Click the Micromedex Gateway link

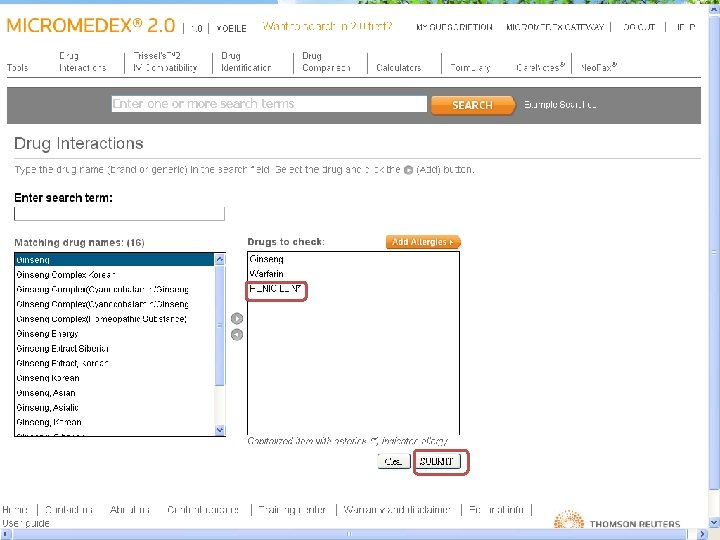pos(555,27)
